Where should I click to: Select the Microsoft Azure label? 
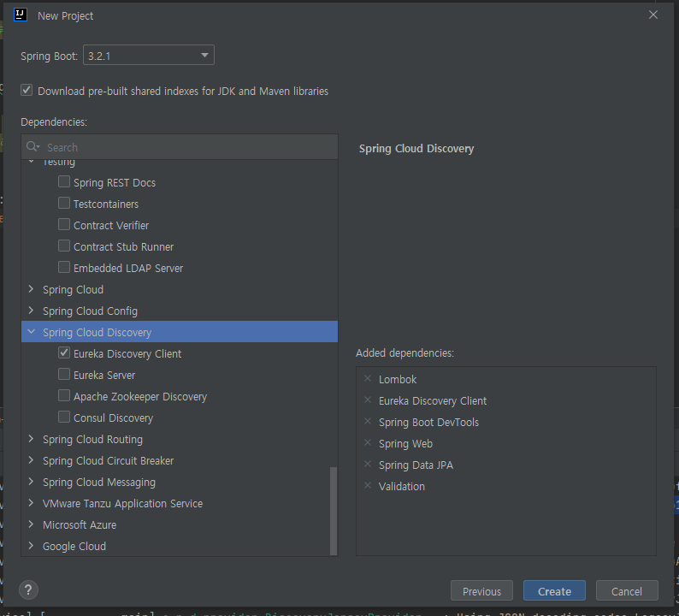click(x=80, y=525)
